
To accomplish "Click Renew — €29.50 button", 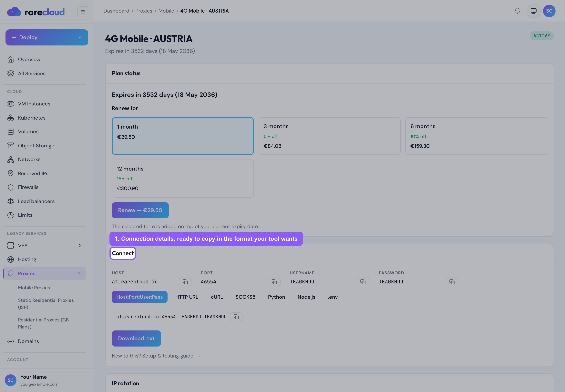I will [x=140, y=210].
